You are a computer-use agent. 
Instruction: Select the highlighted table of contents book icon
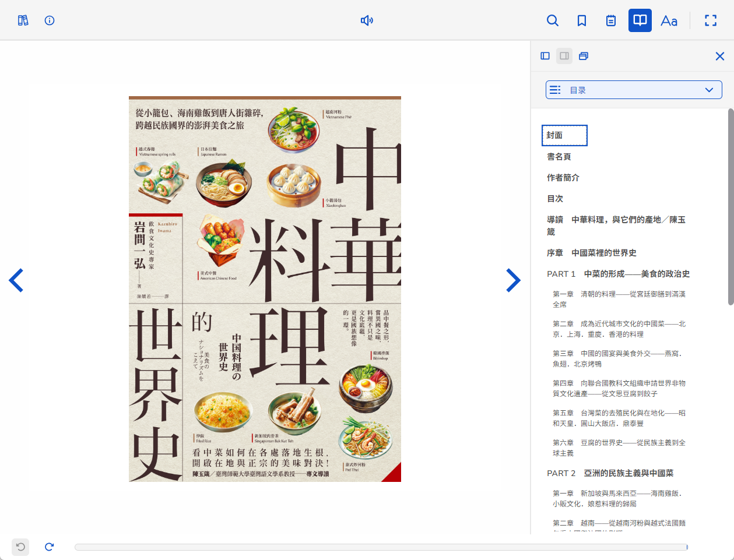pos(640,20)
